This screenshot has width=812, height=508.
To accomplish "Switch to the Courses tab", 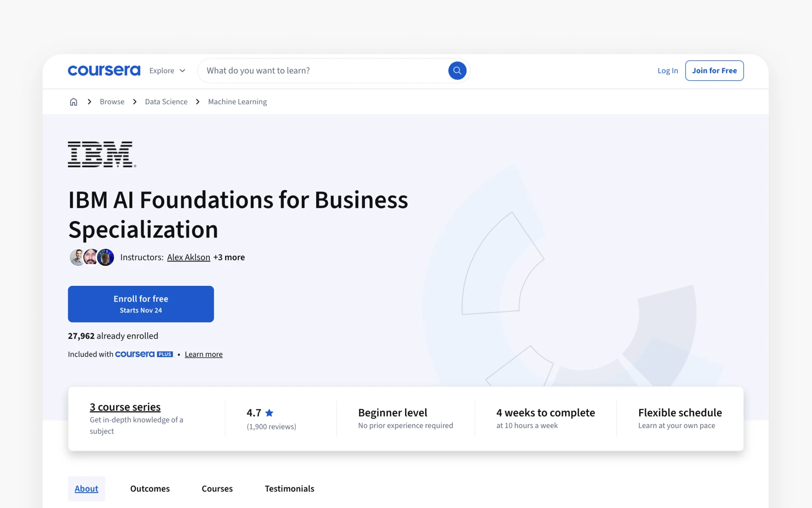I will 217,489.
